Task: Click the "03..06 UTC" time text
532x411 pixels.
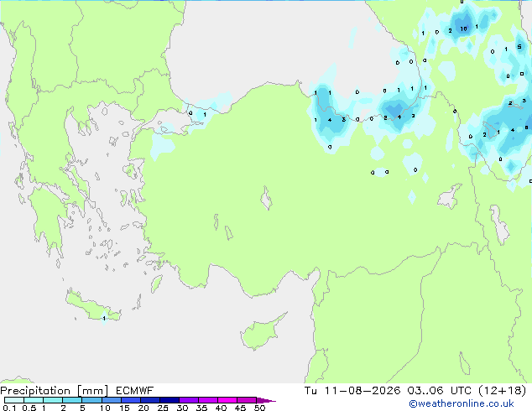Action: [x=440, y=391]
